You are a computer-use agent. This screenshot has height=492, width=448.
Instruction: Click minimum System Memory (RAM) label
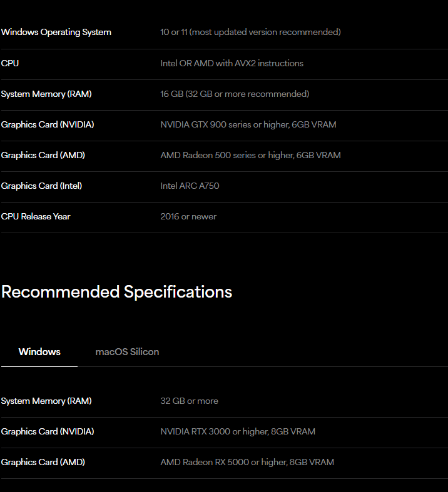coord(46,94)
